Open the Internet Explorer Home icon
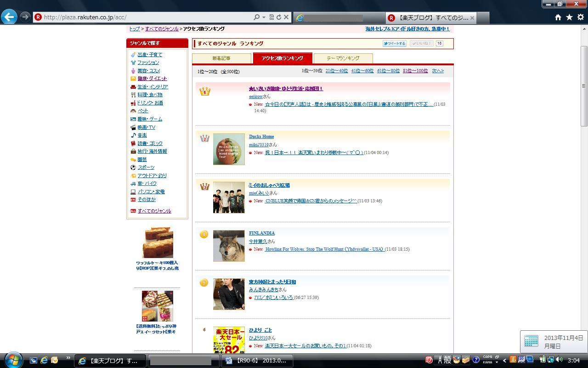This screenshot has width=588, height=368. click(x=558, y=17)
